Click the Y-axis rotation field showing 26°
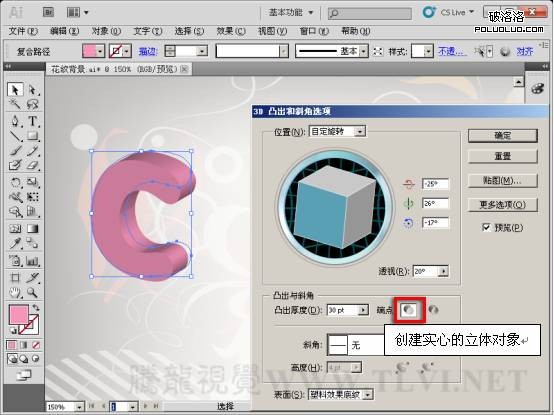554x415 pixels. tap(435, 203)
